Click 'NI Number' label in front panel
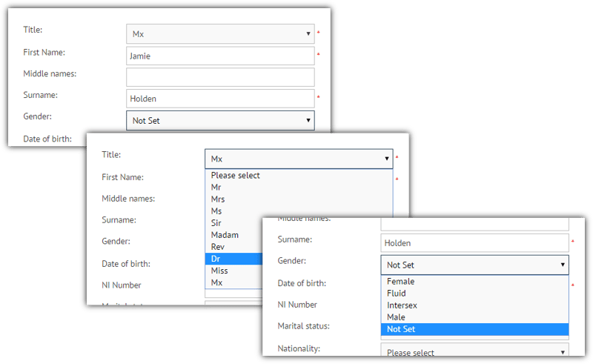The height and width of the screenshot is (364, 593). (297, 305)
